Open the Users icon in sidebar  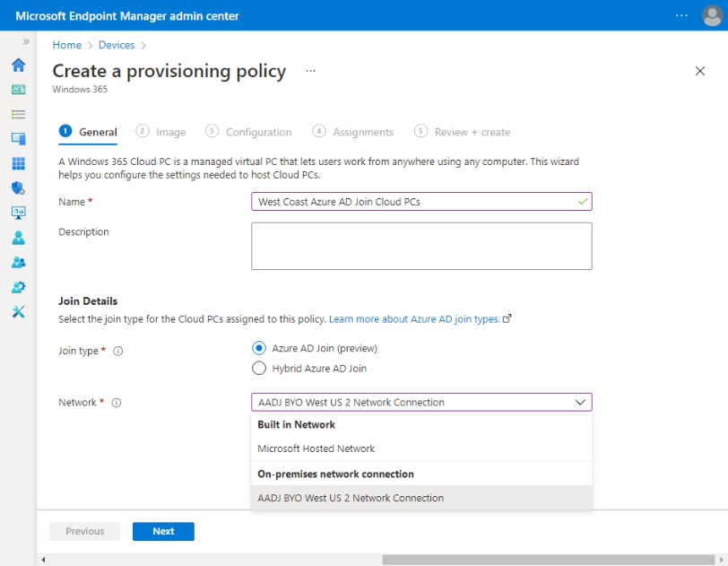click(x=18, y=238)
